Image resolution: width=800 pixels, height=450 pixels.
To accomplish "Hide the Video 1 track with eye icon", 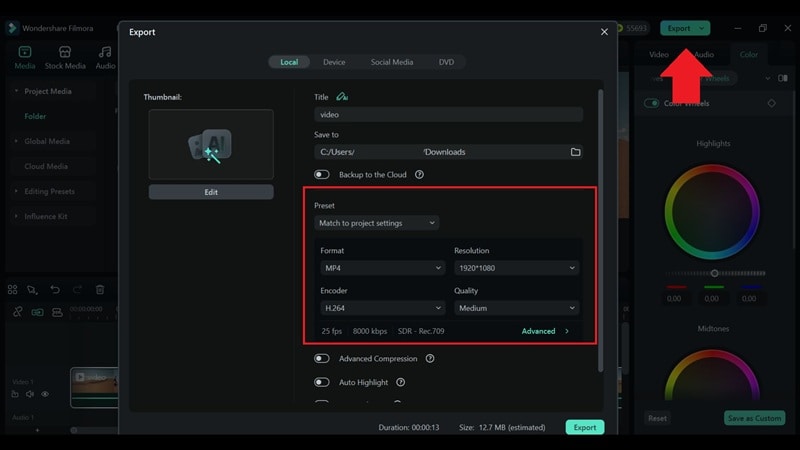I will click(45, 394).
